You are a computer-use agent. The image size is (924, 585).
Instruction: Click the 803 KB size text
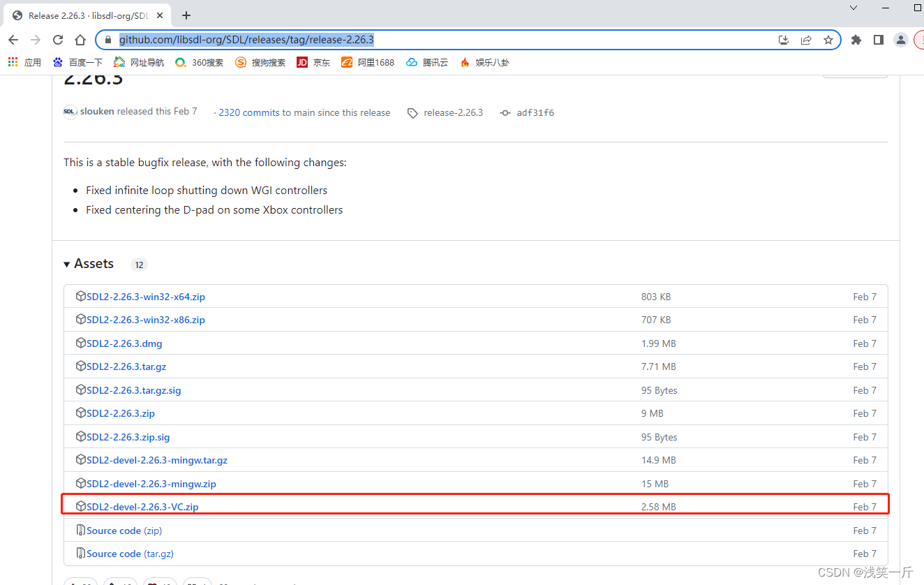pyautogui.click(x=656, y=297)
